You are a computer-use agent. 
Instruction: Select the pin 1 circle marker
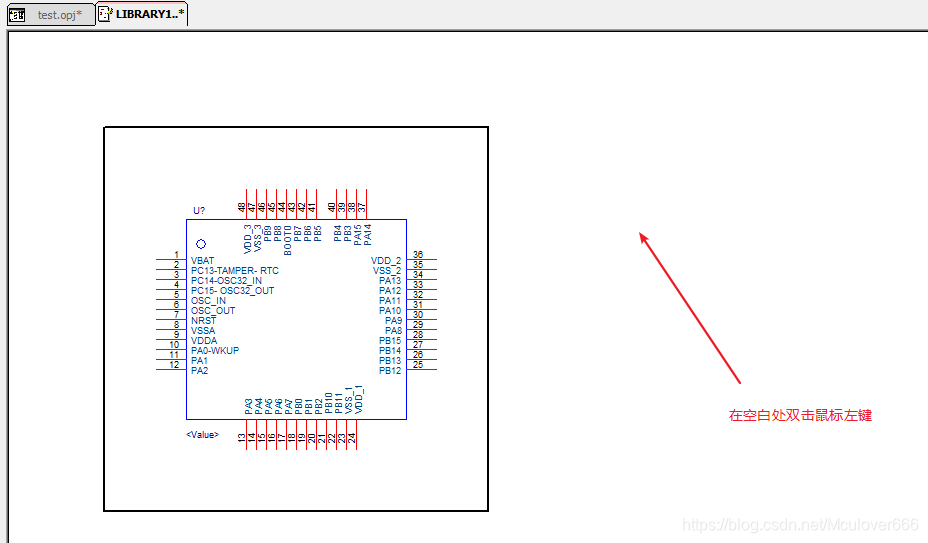click(201, 244)
